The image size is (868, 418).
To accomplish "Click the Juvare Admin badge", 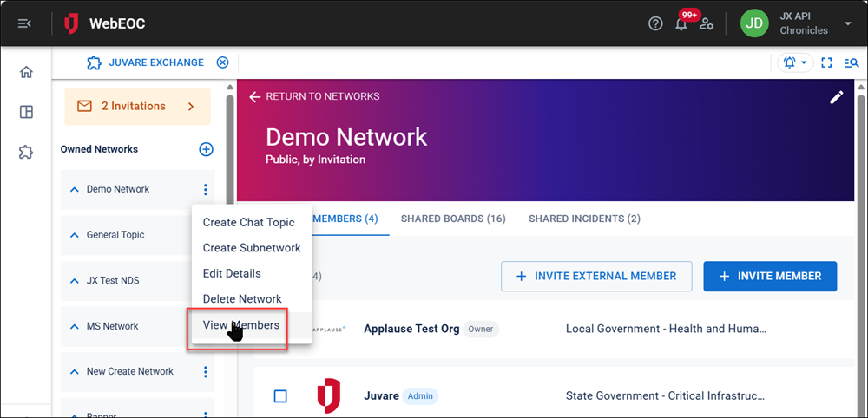I will (421, 395).
